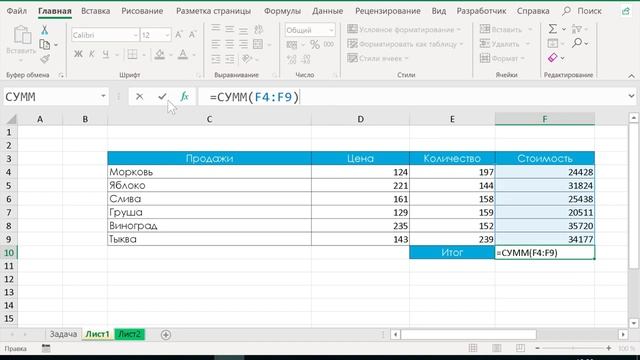The width and height of the screenshot is (640, 360).
Task: Switch to the Вставка tab
Action: point(96,11)
